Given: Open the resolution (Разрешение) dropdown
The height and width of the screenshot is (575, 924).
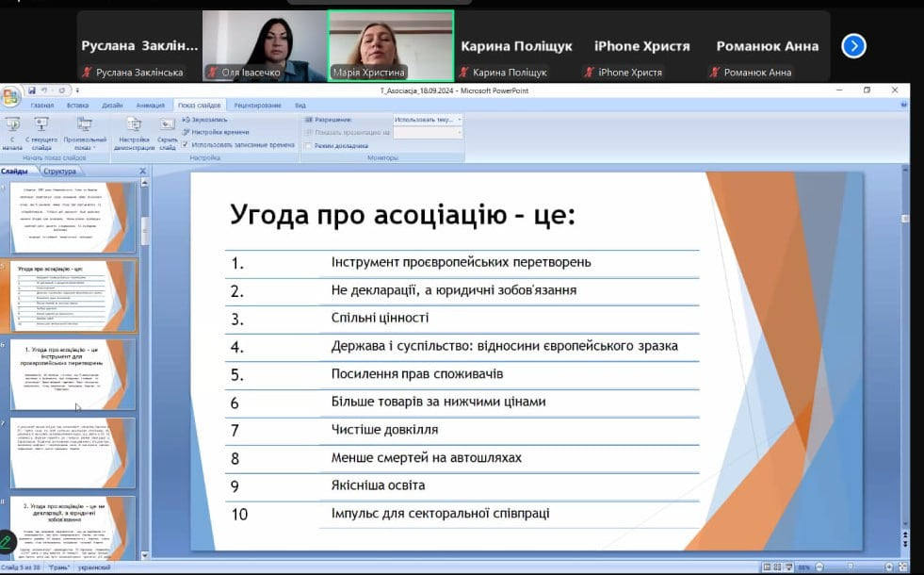Looking at the screenshot, I should click(x=429, y=121).
